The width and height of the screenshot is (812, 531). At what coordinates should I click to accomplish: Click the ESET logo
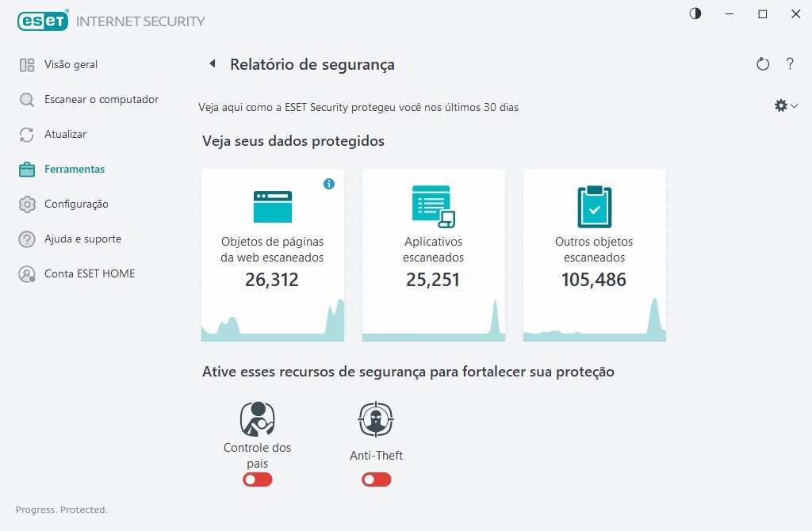tap(41, 21)
